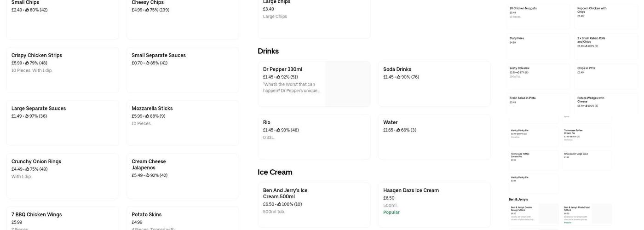The width and height of the screenshot is (644, 230).
Task: Click thumbs-up icon on Water rating
Action: click(x=398, y=130)
